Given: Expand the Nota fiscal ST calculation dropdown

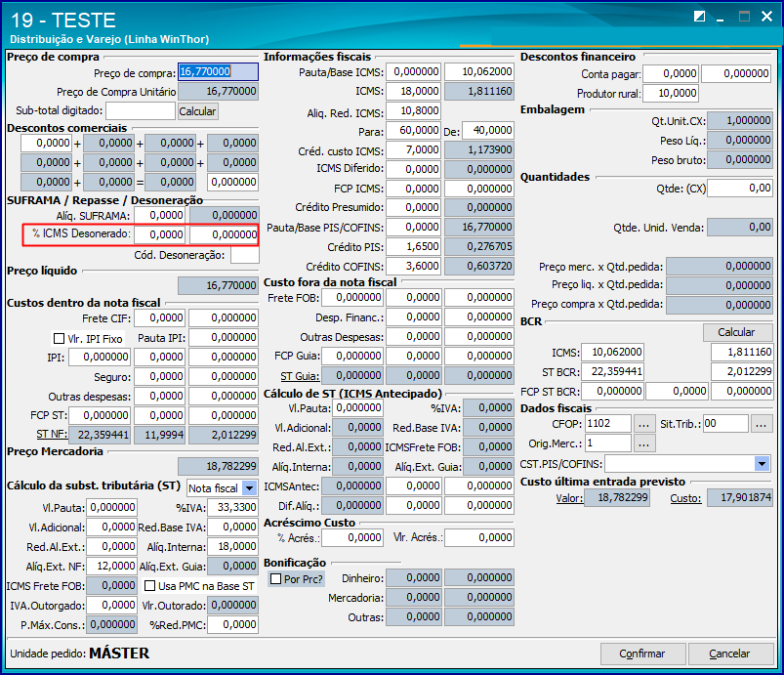Looking at the screenshot, I should pos(249,487).
